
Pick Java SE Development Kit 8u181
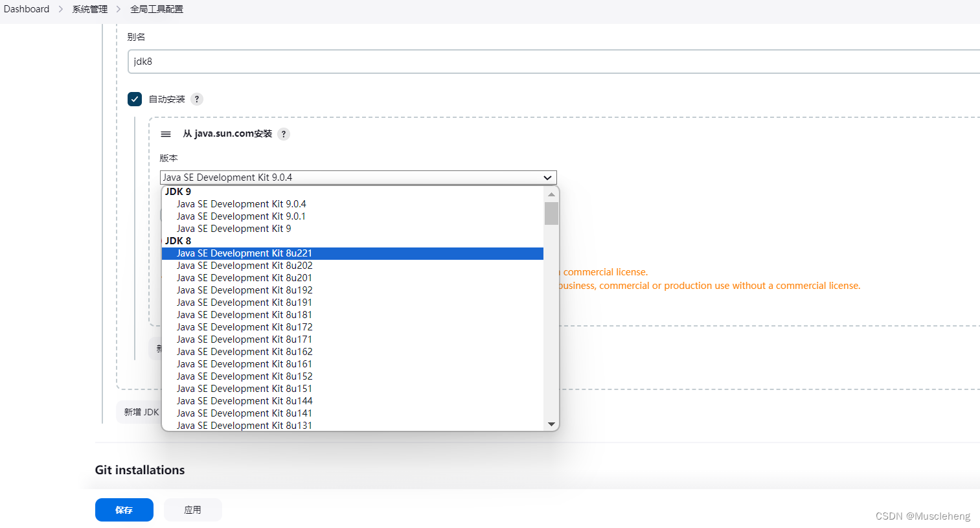(352, 315)
